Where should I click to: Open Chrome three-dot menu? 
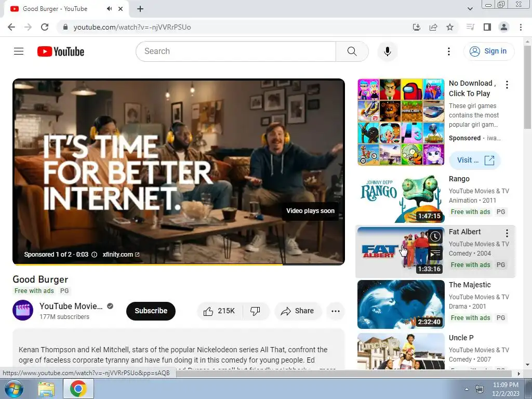click(x=521, y=27)
